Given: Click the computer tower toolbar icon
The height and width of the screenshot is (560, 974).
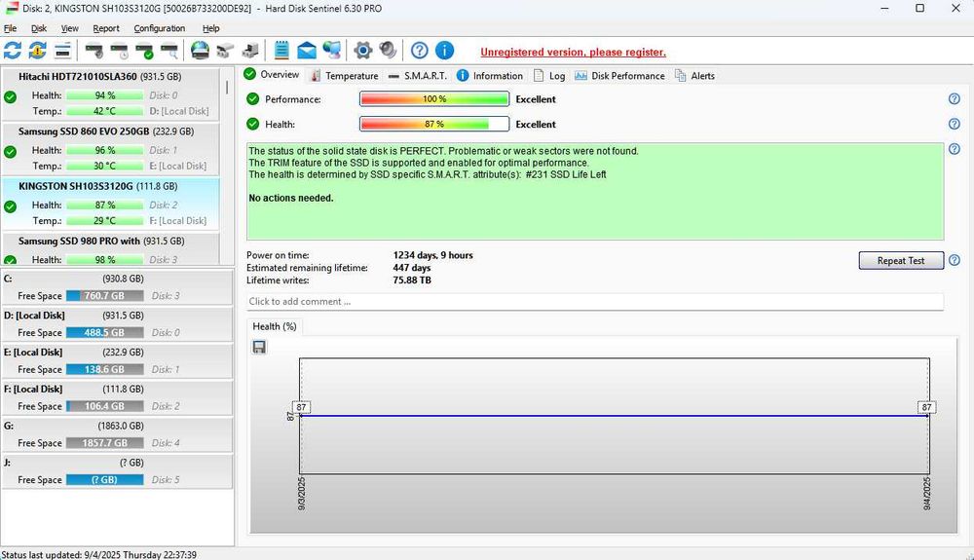Looking at the screenshot, I should point(250,51).
